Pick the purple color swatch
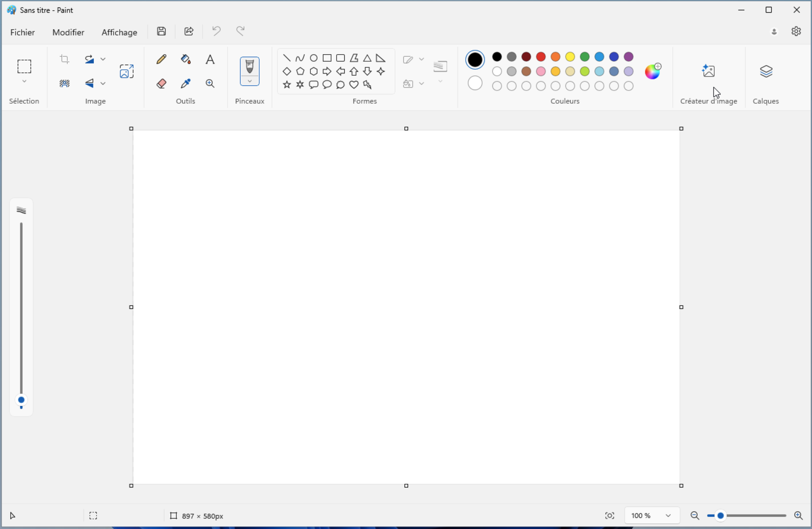 pyautogui.click(x=628, y=57)
